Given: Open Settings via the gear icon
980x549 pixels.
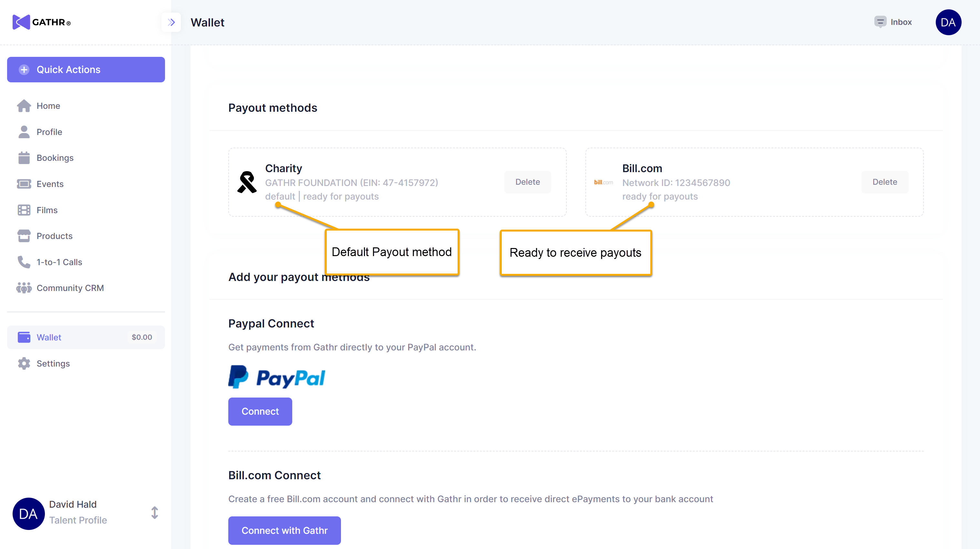Looking at the screenshot, I should [24, 363].
